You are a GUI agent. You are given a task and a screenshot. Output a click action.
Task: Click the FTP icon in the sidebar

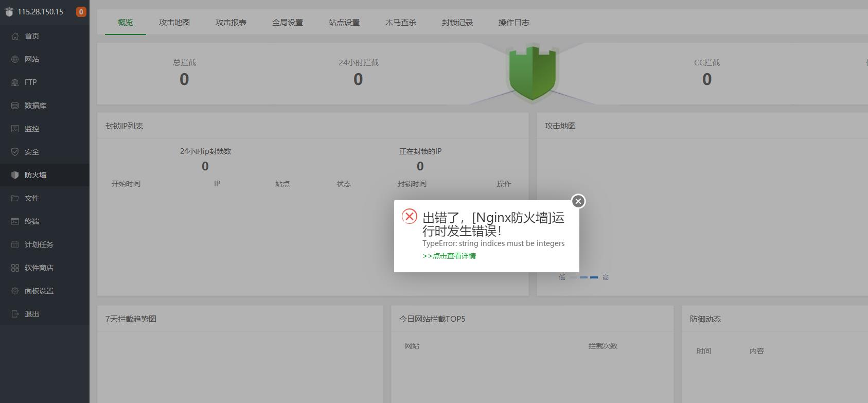[x=15, y=82]
